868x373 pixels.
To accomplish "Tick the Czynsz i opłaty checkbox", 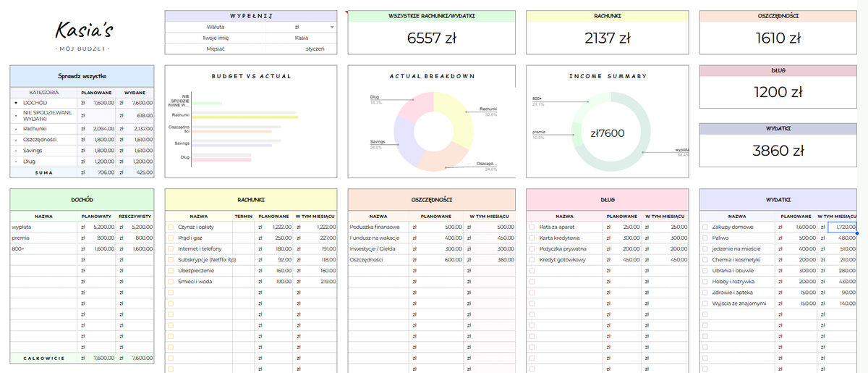I will [x=171, y=227].
